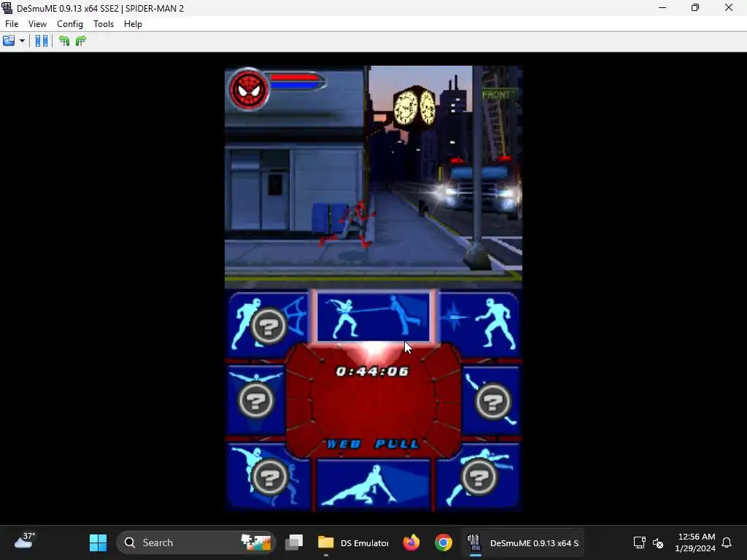Expand the recent ROM dropdown arrow

pos(22,41)
